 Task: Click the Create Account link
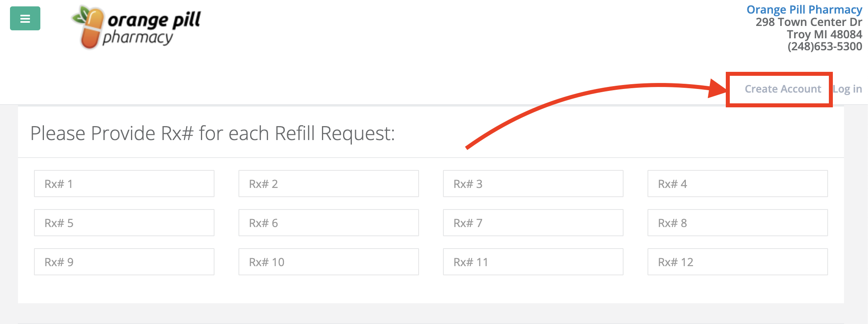tap(783, 89)
